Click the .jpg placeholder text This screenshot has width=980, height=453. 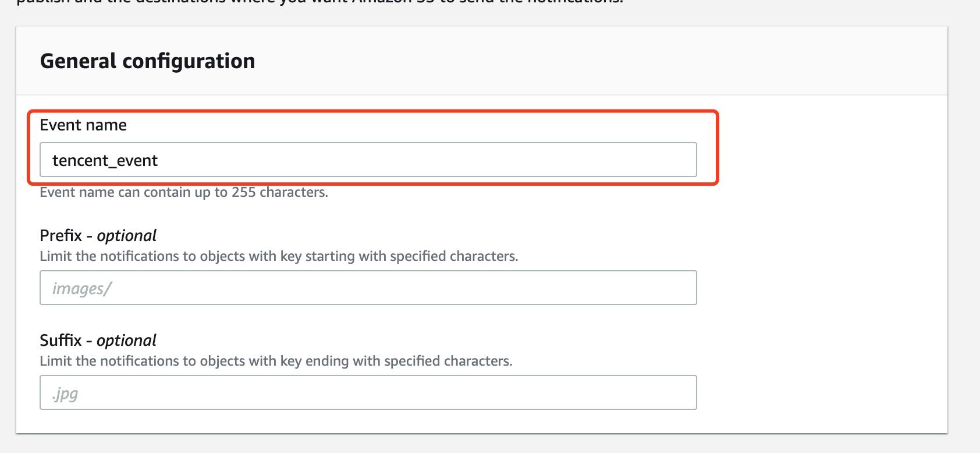(65, 394)
